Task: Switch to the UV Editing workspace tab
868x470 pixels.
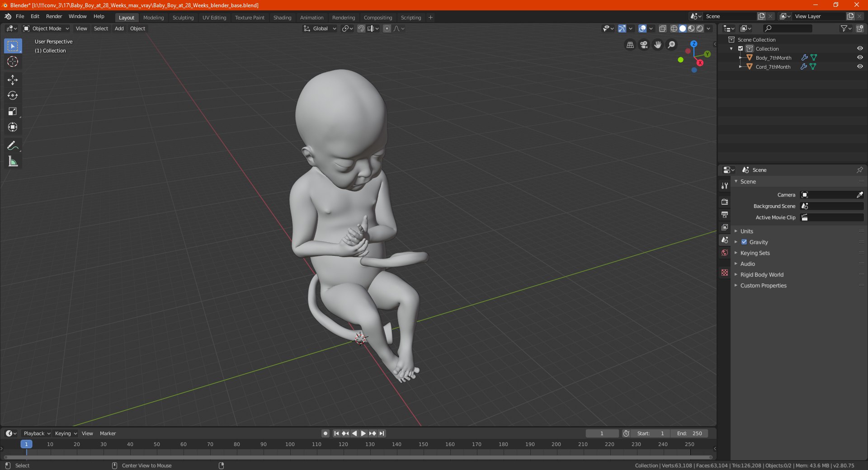Action: pos(214,18)
